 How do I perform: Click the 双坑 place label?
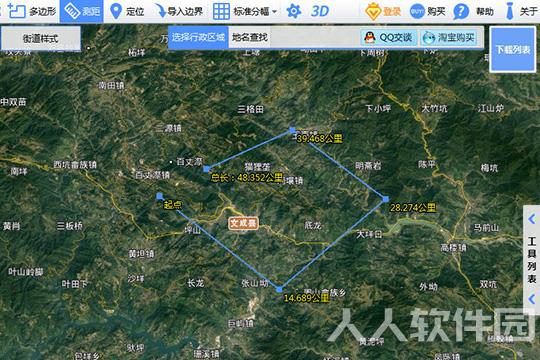488,284
